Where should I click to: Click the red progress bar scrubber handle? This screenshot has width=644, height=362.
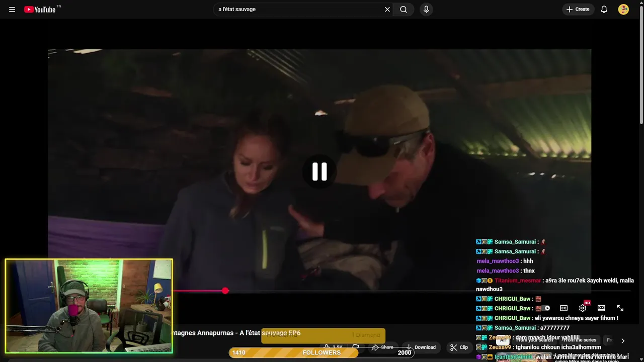click(x=225, y=291)
